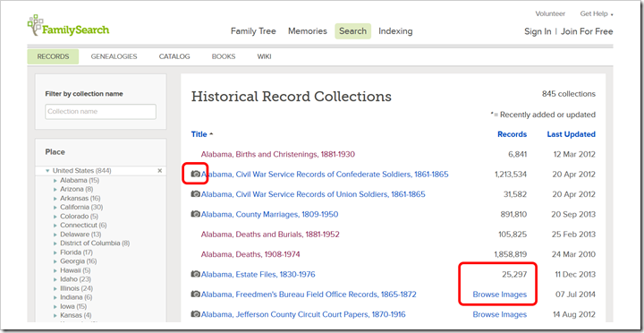Viewport: 644px width, 333px height.
Task: Click camera icon beside Alabama Estate Files
Action: click(196, 274)
